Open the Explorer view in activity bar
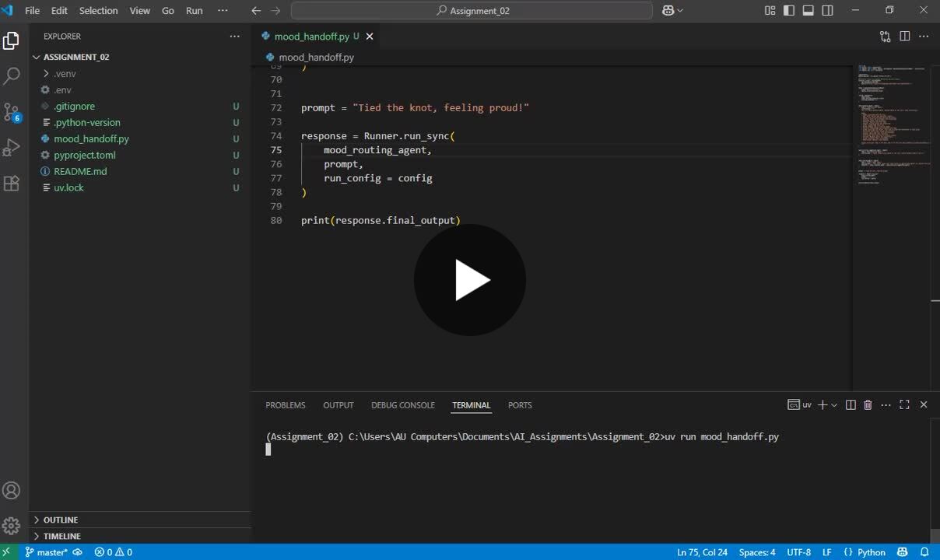This screenshot has width=940, height=560. [12, 40]
